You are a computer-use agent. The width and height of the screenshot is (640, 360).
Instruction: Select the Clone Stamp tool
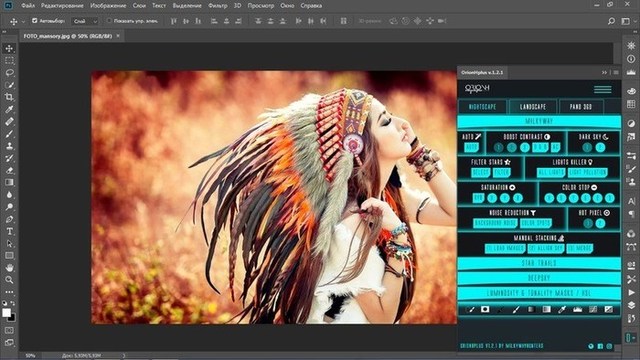(9, 146)
